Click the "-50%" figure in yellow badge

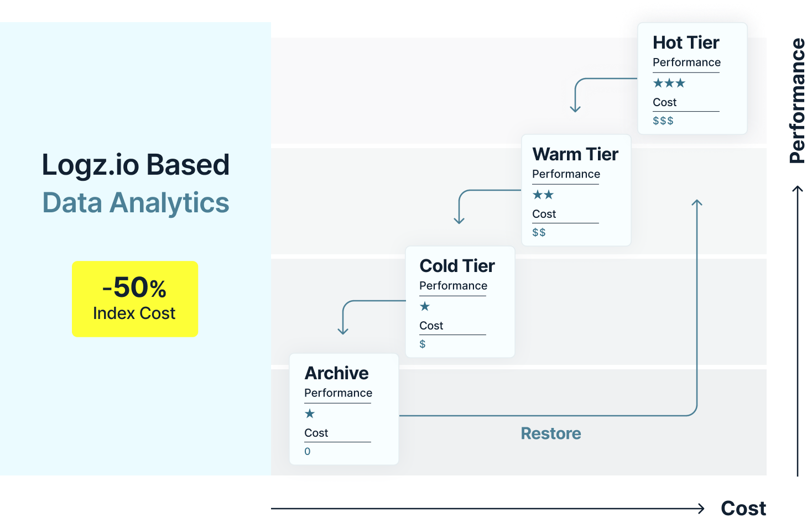(134, 287)
